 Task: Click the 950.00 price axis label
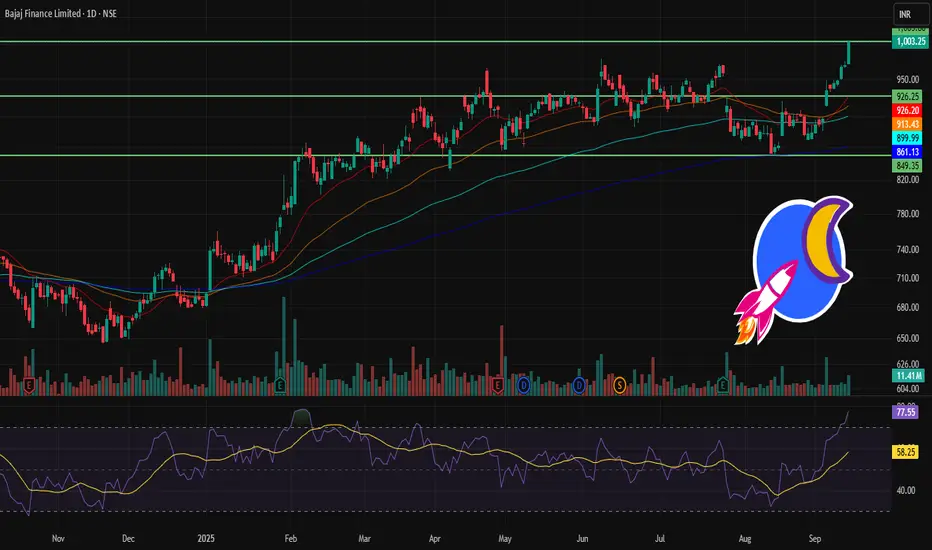[908, 79]
